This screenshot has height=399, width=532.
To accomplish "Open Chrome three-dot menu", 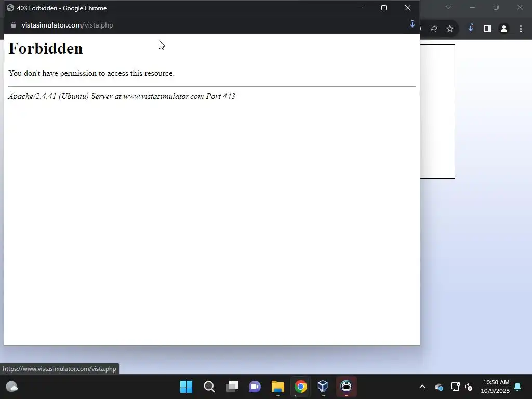I will [x=521, y=29].
